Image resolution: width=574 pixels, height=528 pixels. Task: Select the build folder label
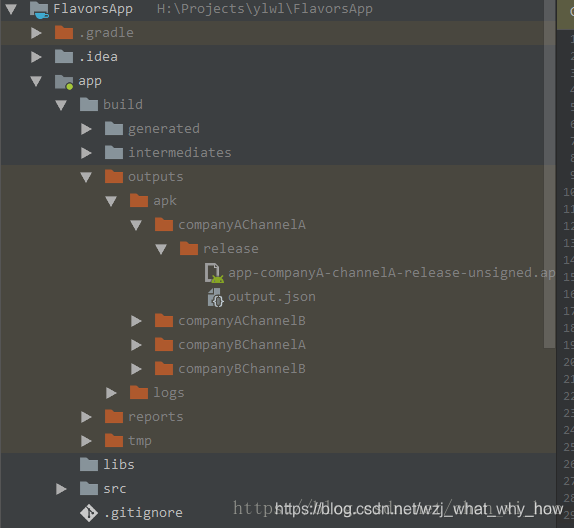[123, 105]
